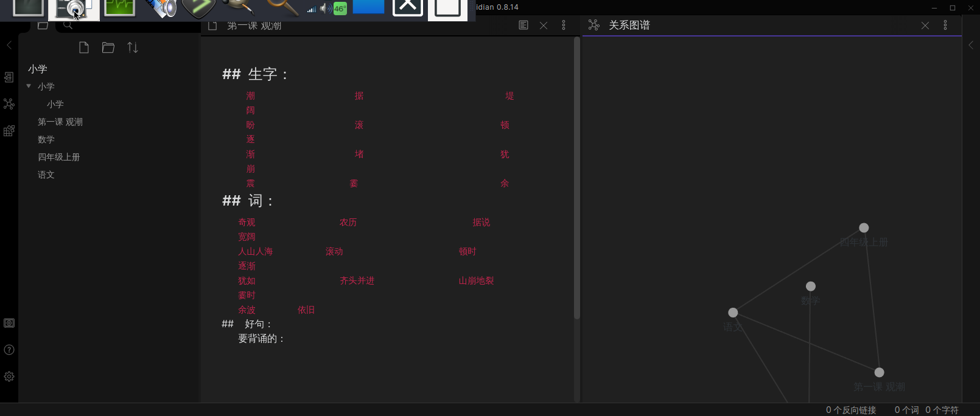Place cursor in ## 词 heading
Image resolution: width=980 pixels, height=416 pixels.
click(x=248, y=201)
